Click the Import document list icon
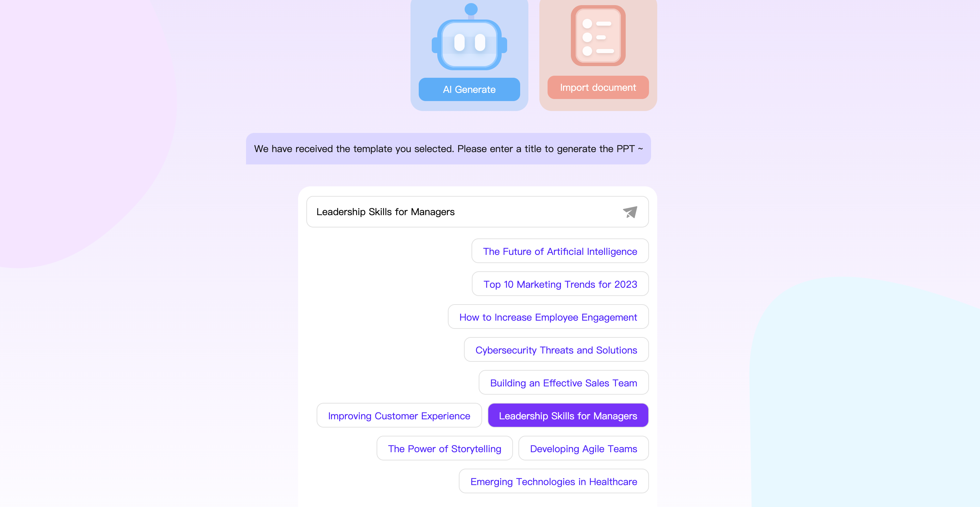980x507 pixels. [598, 35]
